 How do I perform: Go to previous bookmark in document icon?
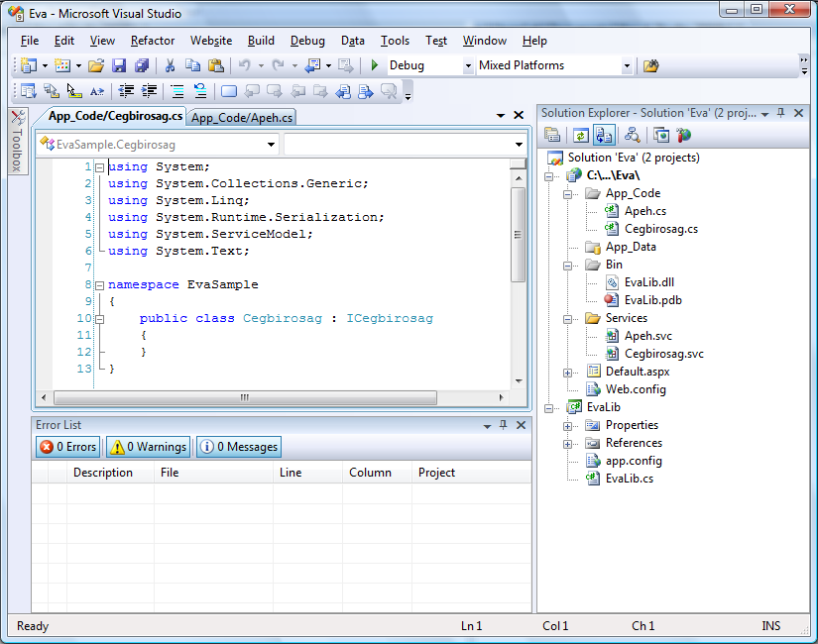(343, 92)
